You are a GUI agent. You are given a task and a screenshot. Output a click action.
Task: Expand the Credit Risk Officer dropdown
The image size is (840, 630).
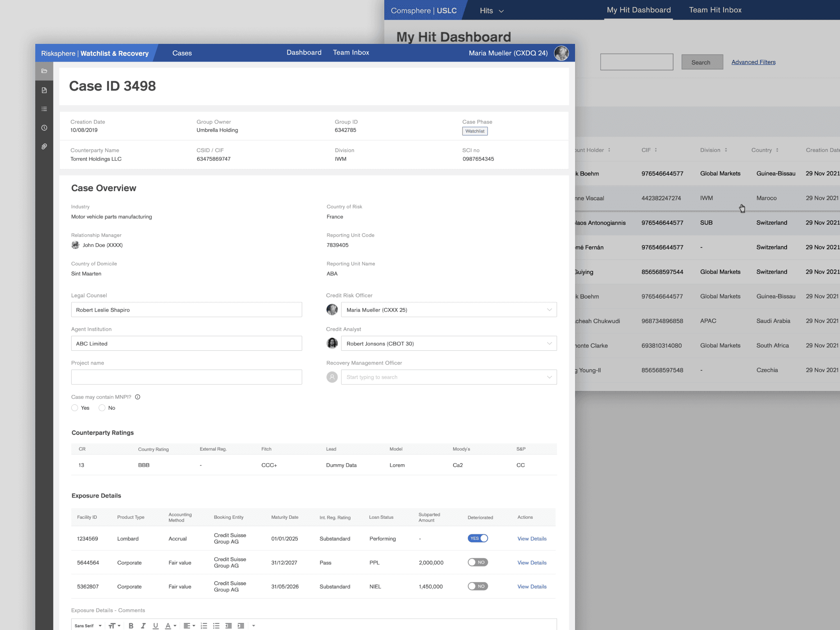pyautogui.click(x=549, y=310)
